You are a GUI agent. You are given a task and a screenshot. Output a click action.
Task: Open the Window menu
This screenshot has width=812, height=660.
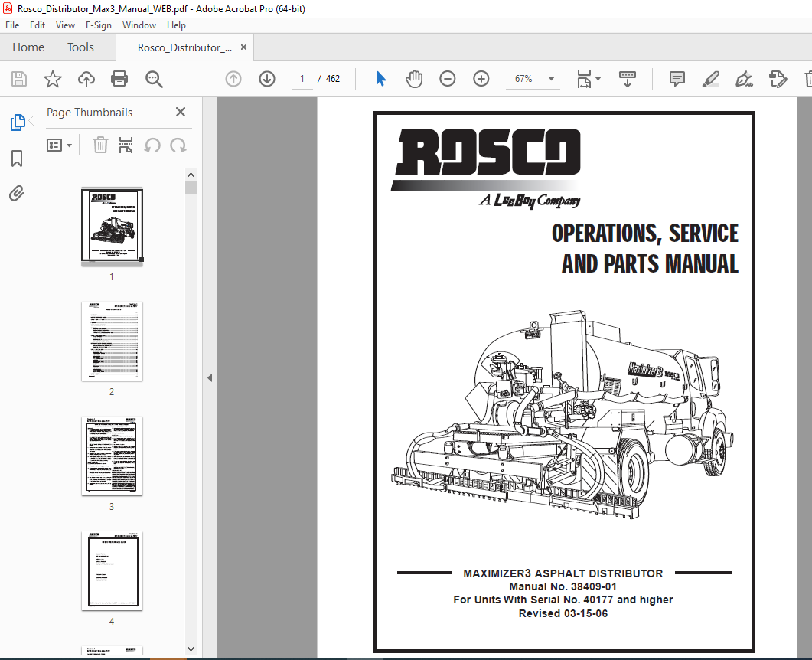tap(139, 25)
